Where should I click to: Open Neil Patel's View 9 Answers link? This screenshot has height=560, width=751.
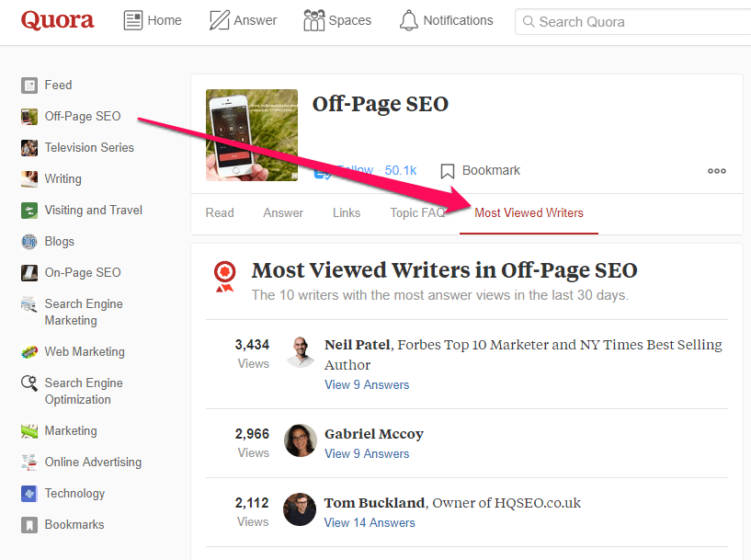(367, 384)
